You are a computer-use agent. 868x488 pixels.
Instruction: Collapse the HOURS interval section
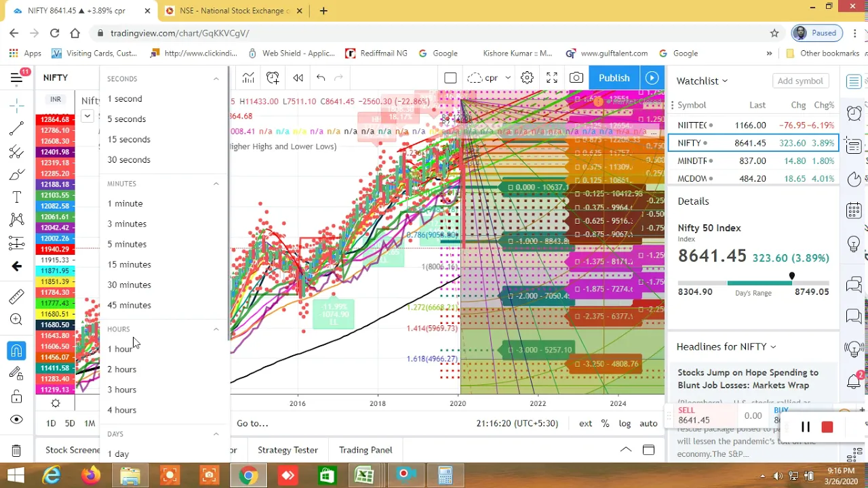pyautogui.click(x=216, y=329)
